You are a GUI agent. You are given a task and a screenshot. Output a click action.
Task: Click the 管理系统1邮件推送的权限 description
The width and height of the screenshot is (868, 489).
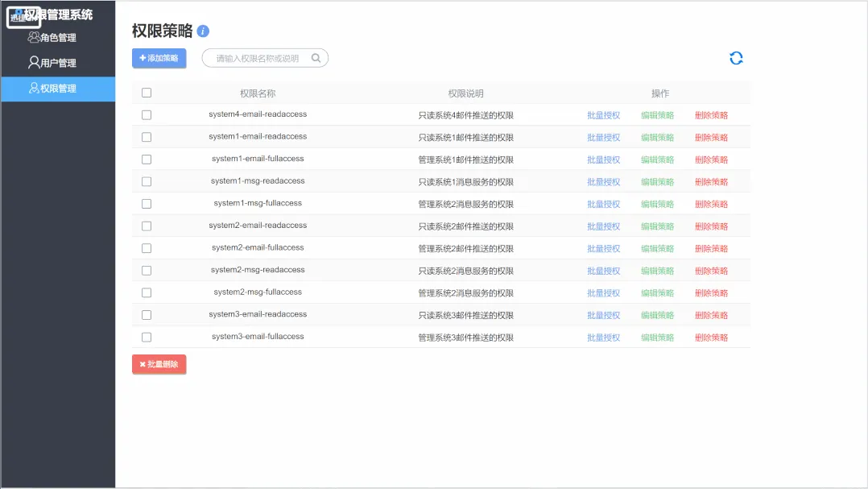[x=465, y=160]
